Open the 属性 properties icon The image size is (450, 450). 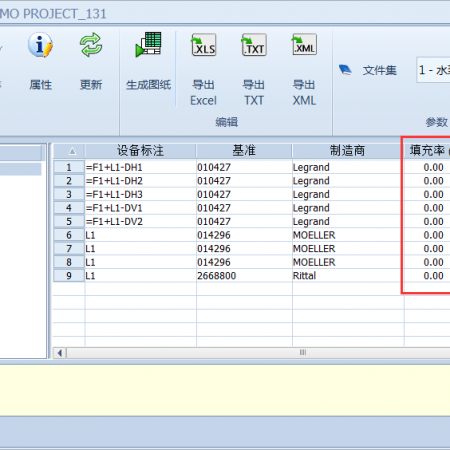(40, 45)
